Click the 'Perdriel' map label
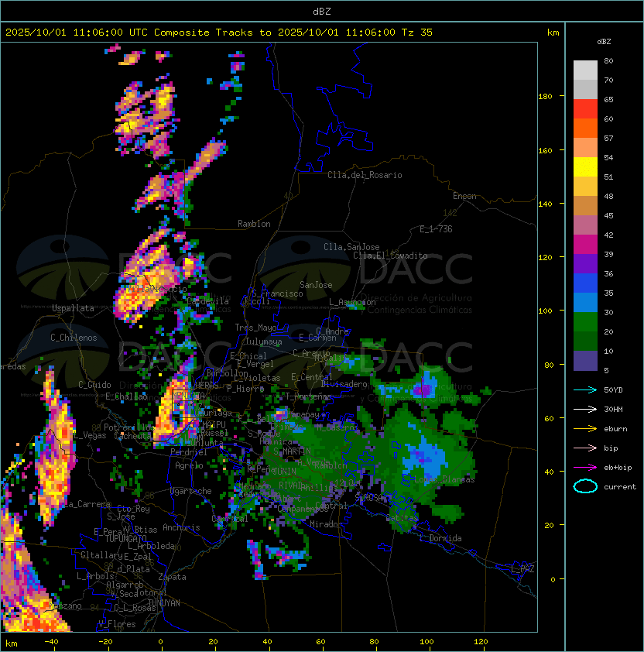 click(x=189, y=452)
